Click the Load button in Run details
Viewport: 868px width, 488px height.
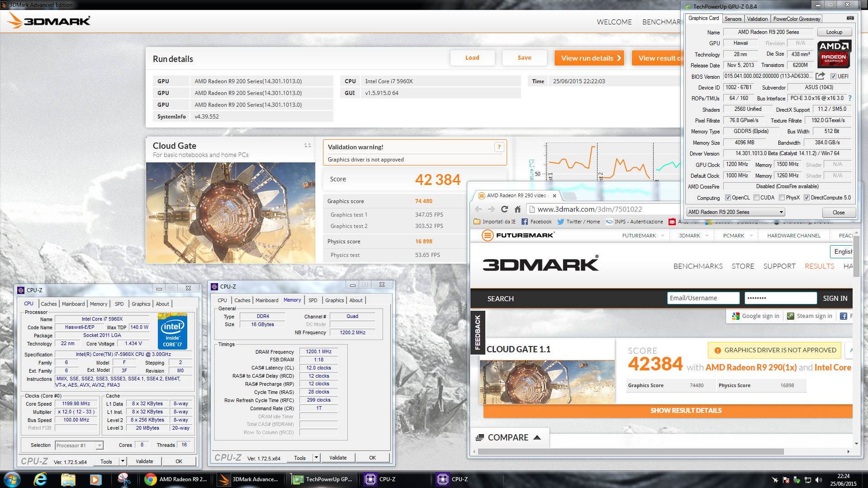[x=472, y=57]
